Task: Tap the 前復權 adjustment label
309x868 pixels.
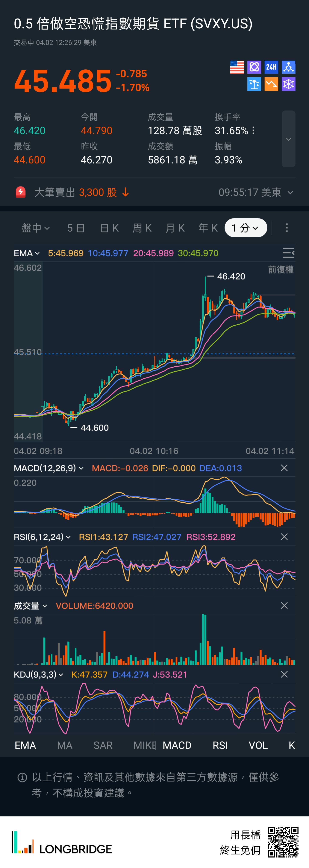Action: [x=280, y=269]
